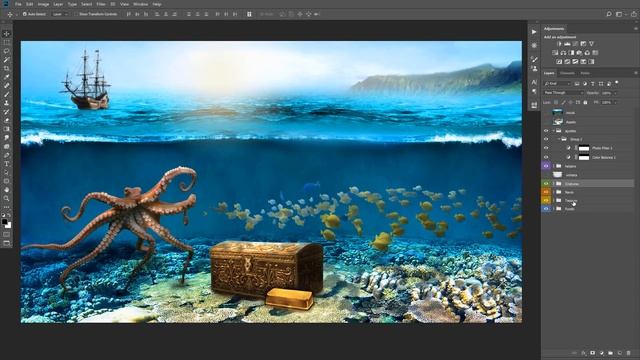640x360 pixels.
Task: Open the Adjustments panel menu icon
Action: tap(636, 29)
